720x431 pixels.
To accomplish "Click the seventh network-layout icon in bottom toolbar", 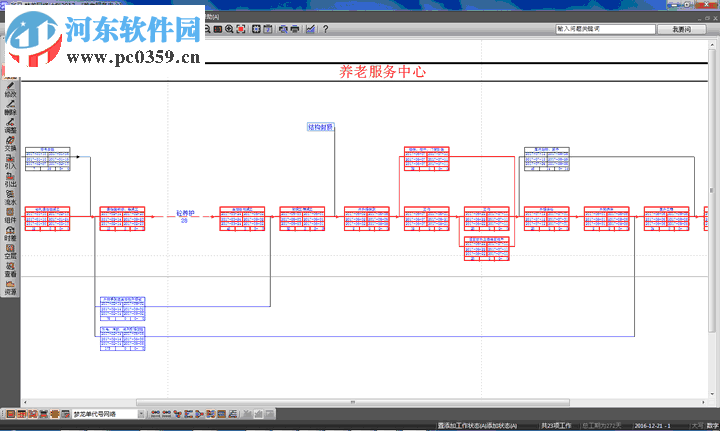I will [222, 414].
